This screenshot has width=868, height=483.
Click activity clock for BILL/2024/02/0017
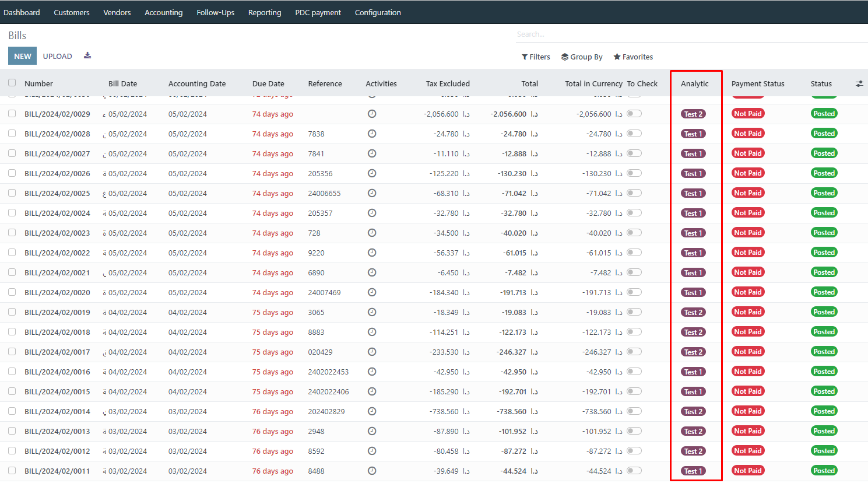pyautogui.click(x=372, y=352)
